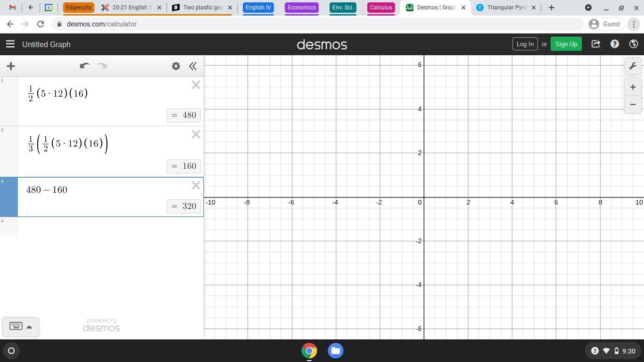The width and height of the screenshot is (644, 362).
Task: Click the result value 320
Action: point(184,206)
